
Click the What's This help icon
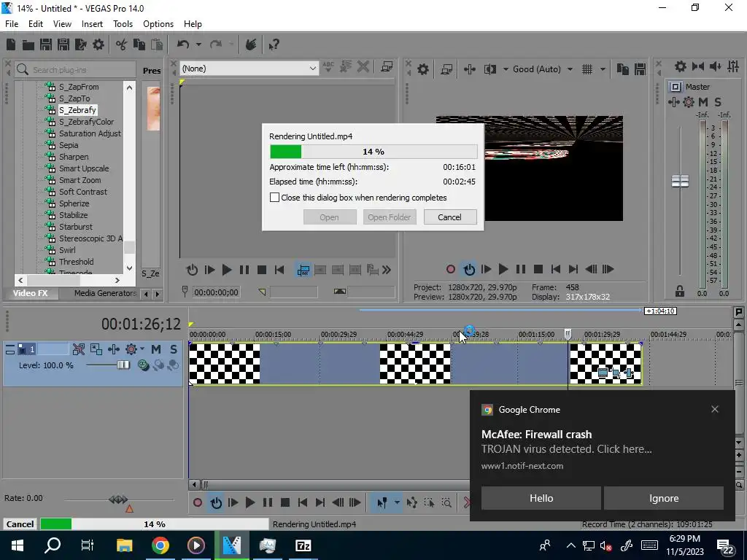pyautogui.click(x=274, y=44)
